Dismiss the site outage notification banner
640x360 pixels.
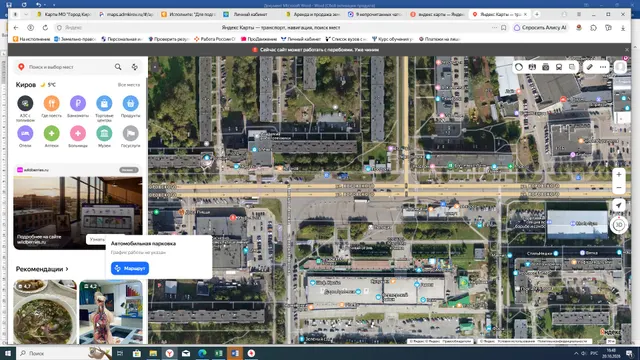click(627, 50)
